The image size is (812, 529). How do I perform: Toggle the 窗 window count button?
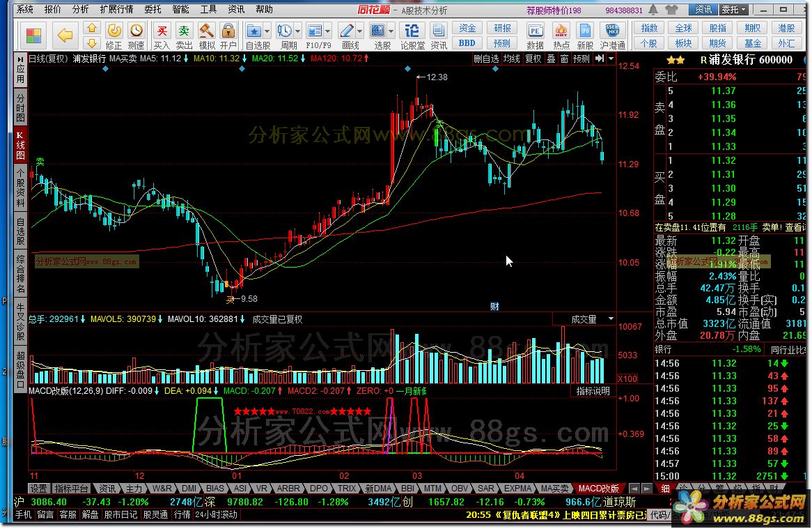[x=565, y=59]
